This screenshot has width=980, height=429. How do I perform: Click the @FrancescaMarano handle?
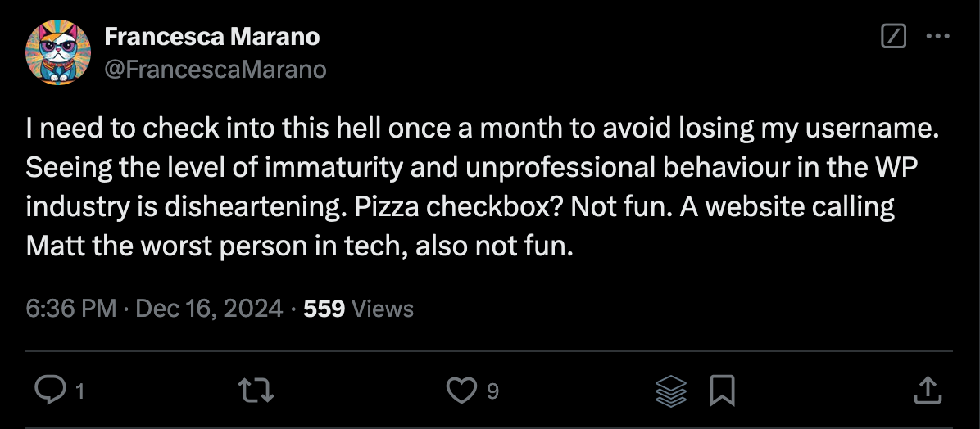(216, 70)
